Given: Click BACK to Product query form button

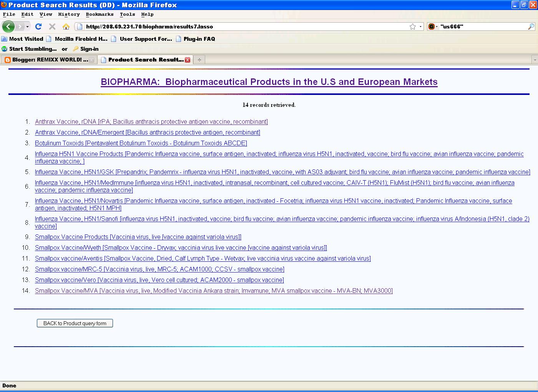Looking at the screenshot, I should (75, 323).
